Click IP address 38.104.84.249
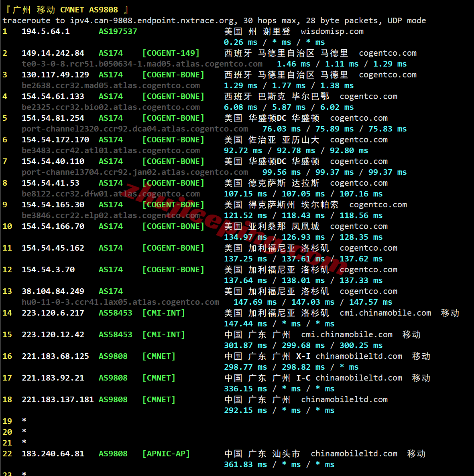The image size is (474, 476). click(53, 292)
